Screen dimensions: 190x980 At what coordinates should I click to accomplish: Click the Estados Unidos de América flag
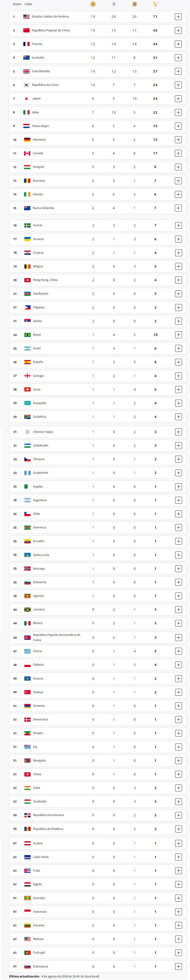coord(27,17)
